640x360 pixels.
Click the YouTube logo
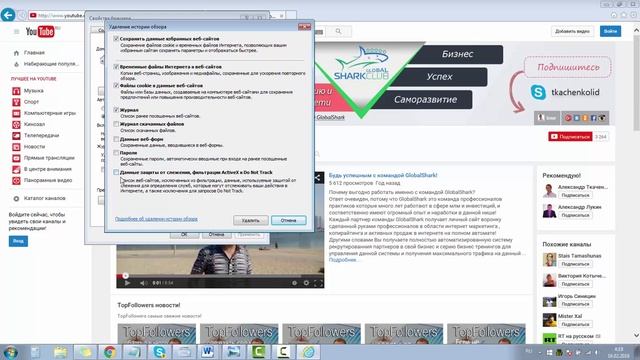[40, 31]
